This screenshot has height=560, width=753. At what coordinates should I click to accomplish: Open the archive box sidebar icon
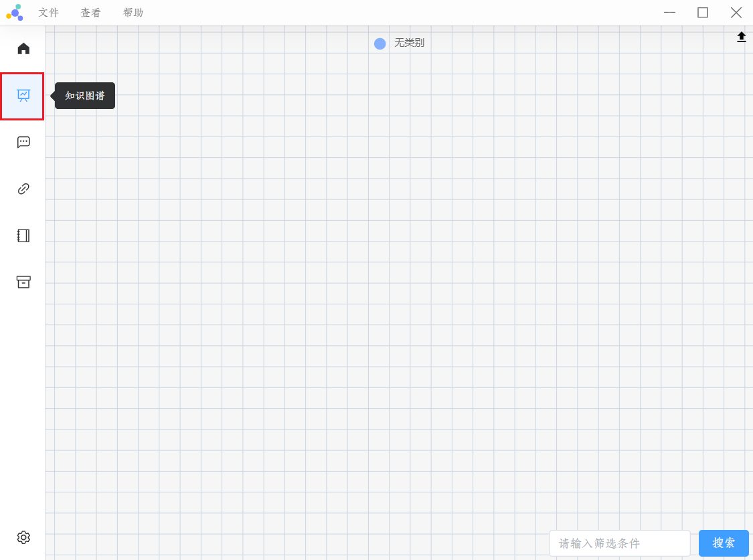pyautogui.click(x=23, y=282)
